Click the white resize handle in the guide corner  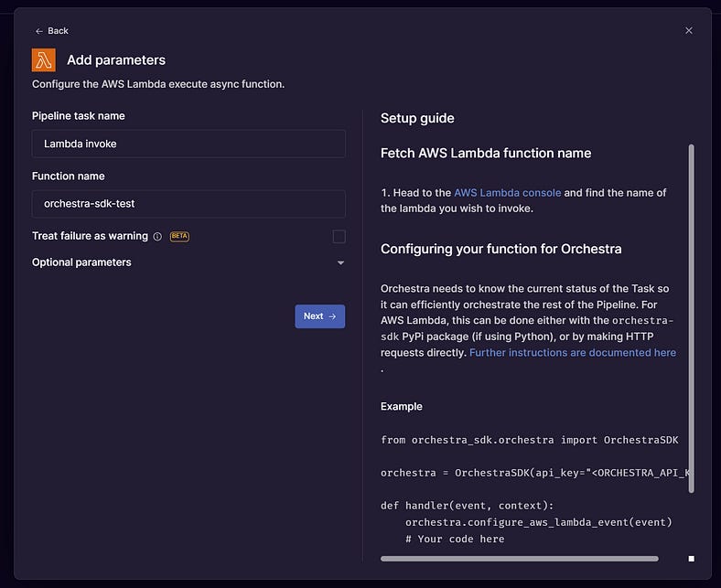click(691, 559)
